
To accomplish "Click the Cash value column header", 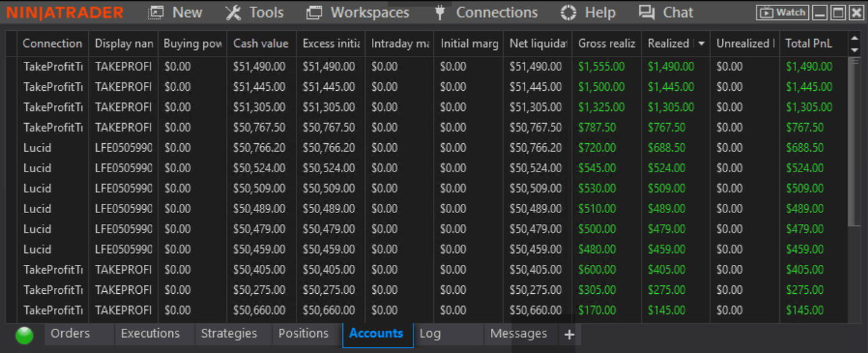I will click(x=261, y=44).
